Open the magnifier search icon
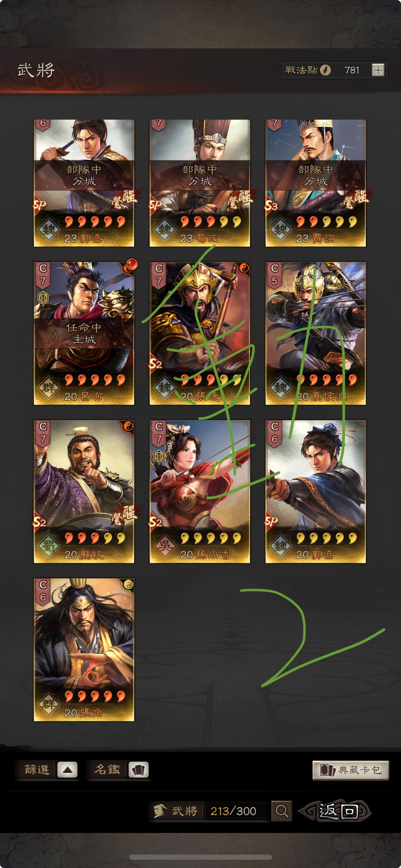This screenshot has width=401, height=868. 282,811
